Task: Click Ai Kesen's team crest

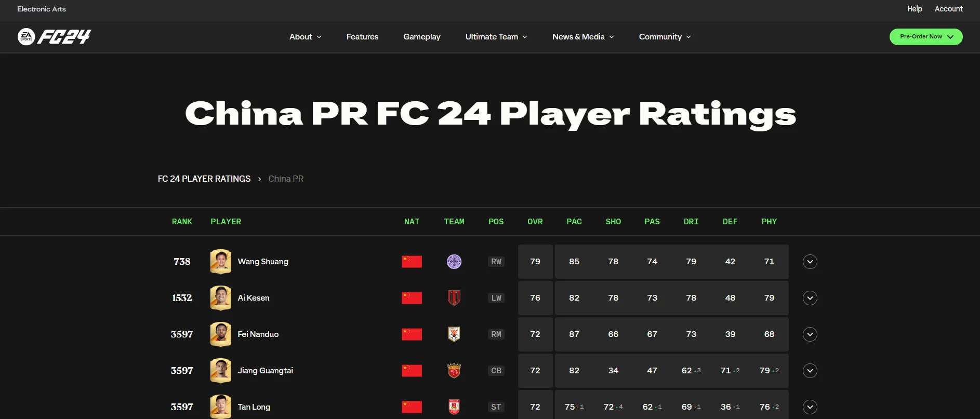Action: (454, 298)
